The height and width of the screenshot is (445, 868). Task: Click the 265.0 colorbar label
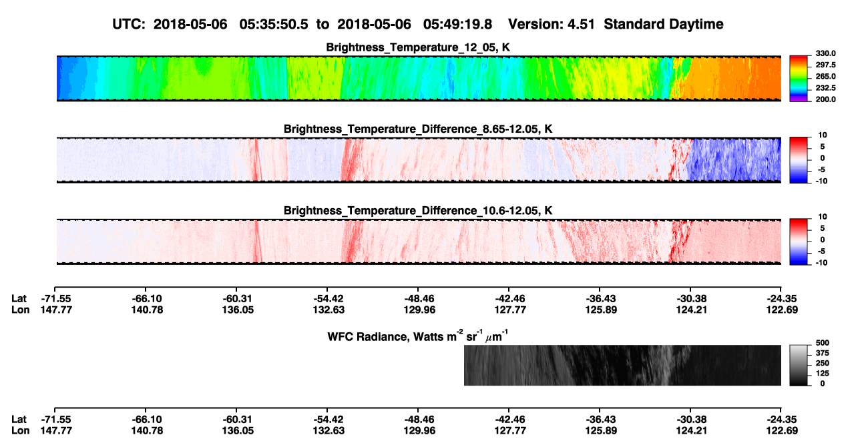pyautogui.click(x=825, y=77)
